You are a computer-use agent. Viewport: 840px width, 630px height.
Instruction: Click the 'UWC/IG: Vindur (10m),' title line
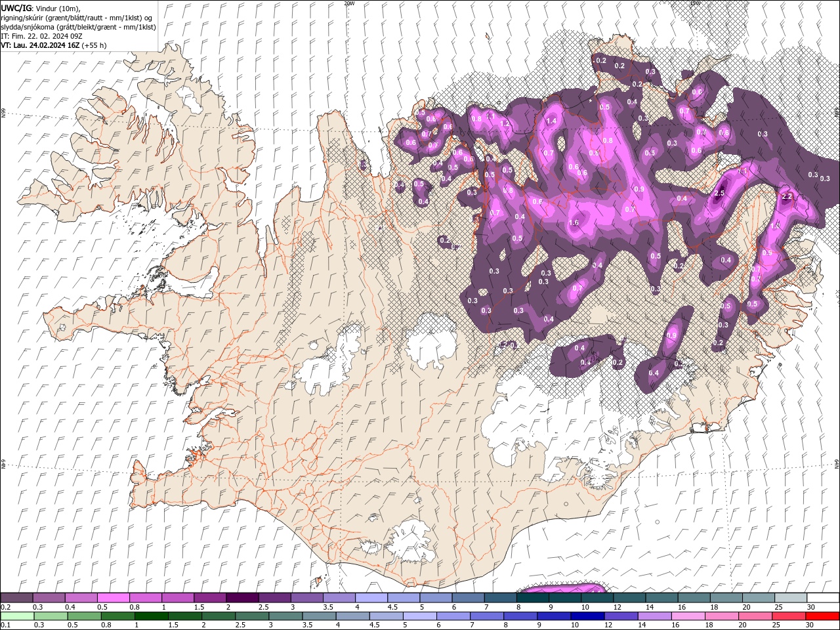[41, 8]
